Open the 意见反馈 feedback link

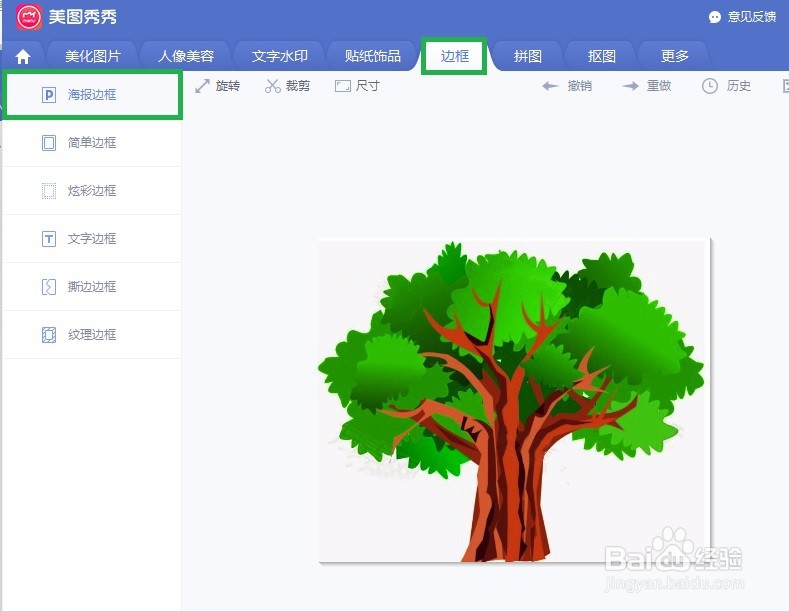pyautogui.click(x=752, y=17)
